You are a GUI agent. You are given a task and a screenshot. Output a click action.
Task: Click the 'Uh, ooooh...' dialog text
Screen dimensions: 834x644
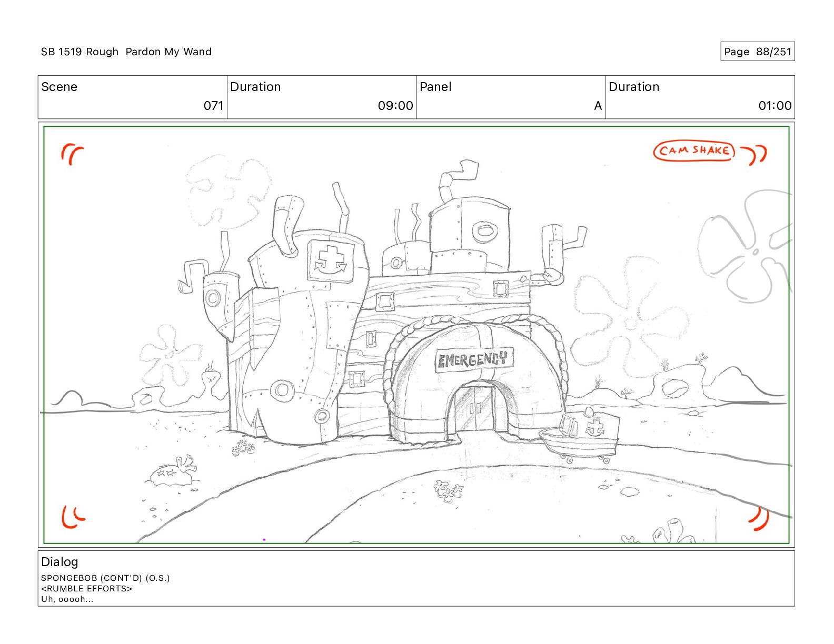[67, 599]
